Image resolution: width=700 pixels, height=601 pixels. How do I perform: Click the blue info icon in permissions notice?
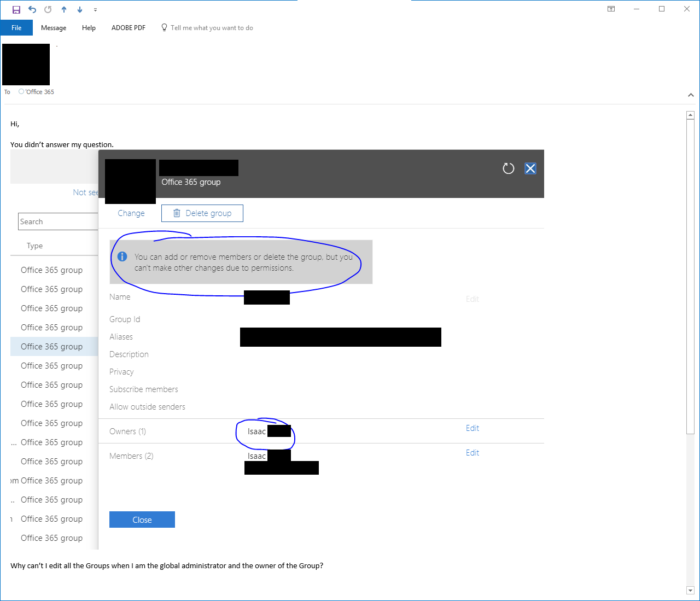coord(122,256)
